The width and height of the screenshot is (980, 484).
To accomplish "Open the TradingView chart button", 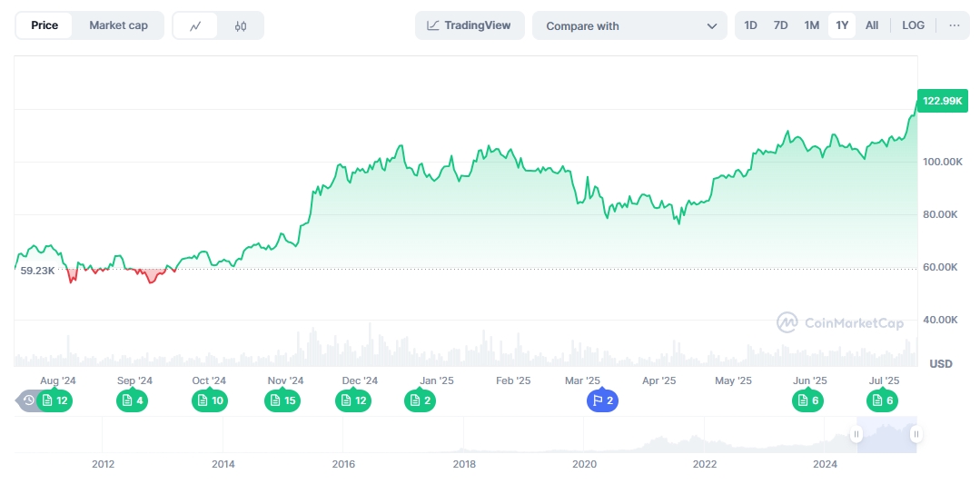I will [x=469, y=25].
